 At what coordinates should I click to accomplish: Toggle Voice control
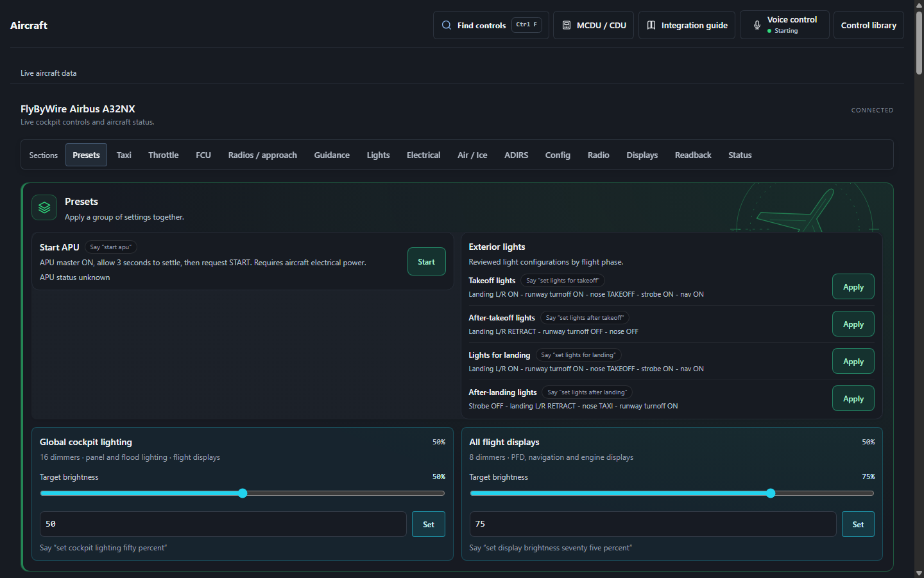click(785, 25)
